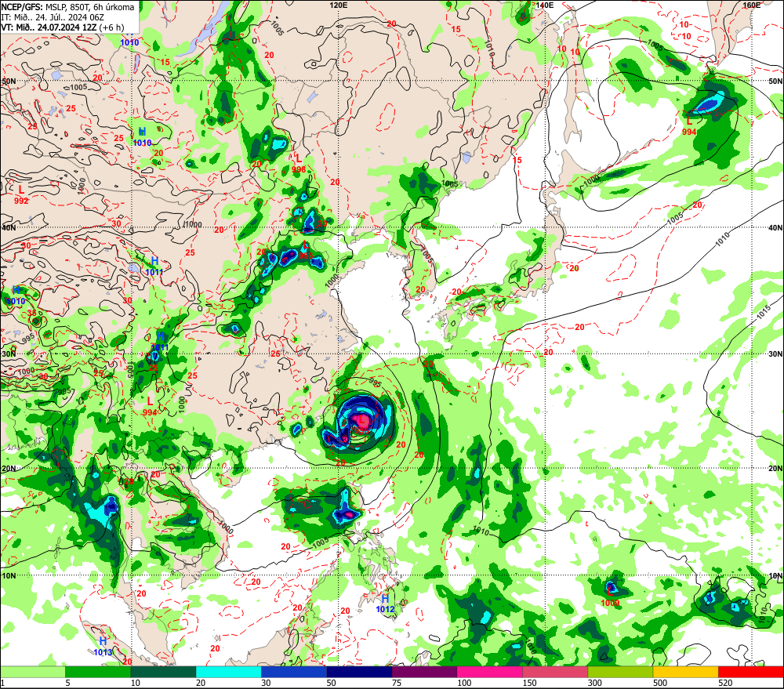784x689 pixels.
Task: Click the 1015 isobar label
Action: 763,313
